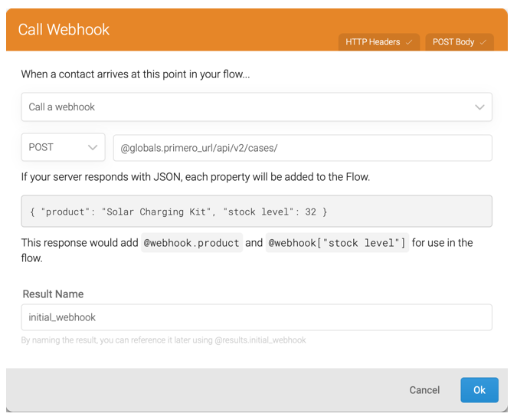Click the @webhook.product code snippet

point(191,243)
